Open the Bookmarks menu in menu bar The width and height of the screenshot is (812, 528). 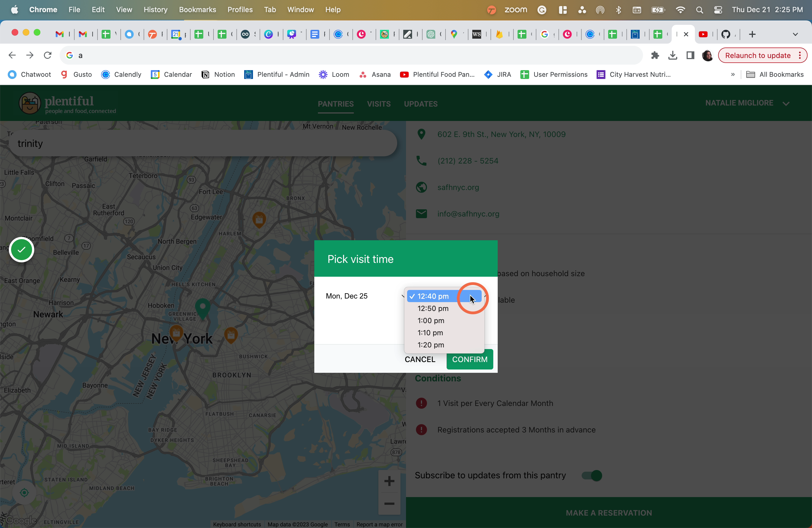(197, 10)
